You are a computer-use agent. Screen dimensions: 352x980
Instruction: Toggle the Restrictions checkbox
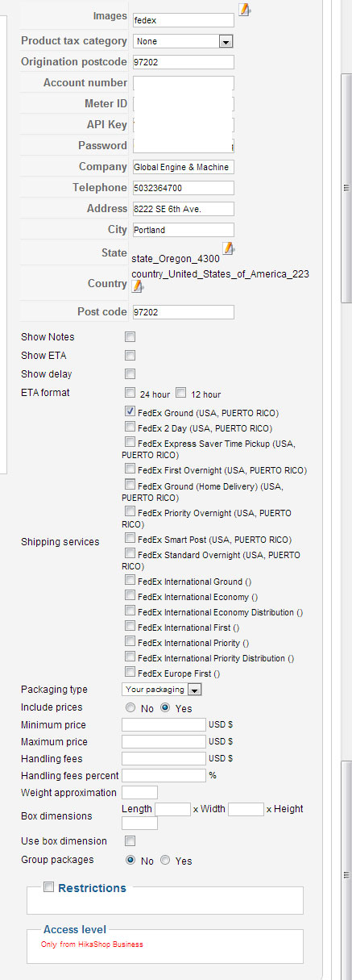point(48,887)
